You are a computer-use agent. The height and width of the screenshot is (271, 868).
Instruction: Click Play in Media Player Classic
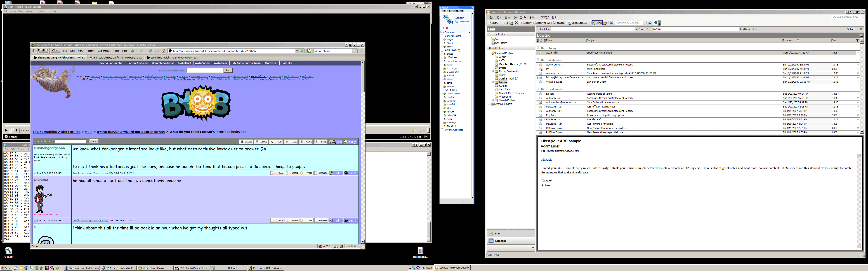pyautogui.click(x=6, y=130)
